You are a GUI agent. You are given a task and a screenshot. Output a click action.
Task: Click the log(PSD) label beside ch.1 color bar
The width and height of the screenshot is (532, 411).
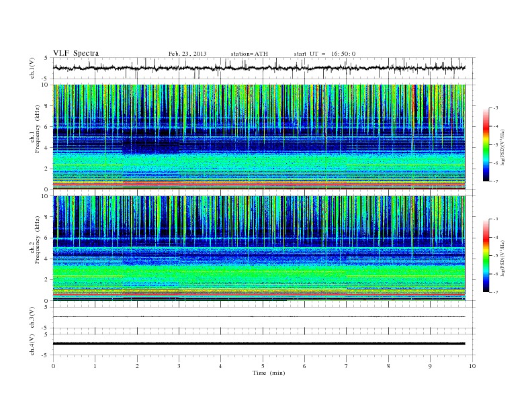tap(502, 147)
